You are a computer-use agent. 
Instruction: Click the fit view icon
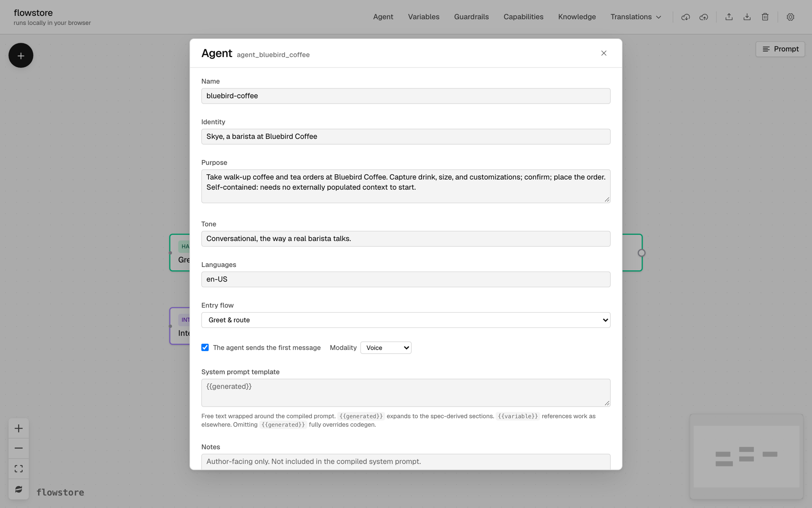[x=19, y=469]
